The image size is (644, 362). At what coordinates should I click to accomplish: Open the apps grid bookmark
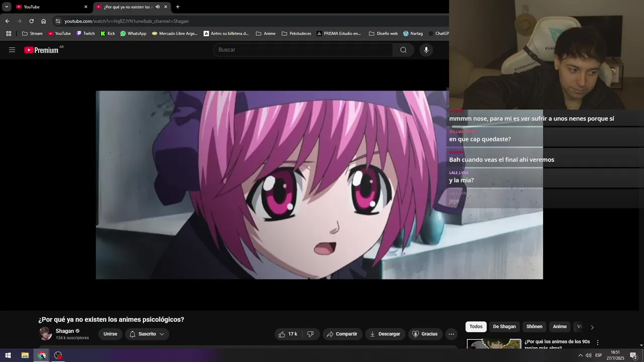coord(9,34)
